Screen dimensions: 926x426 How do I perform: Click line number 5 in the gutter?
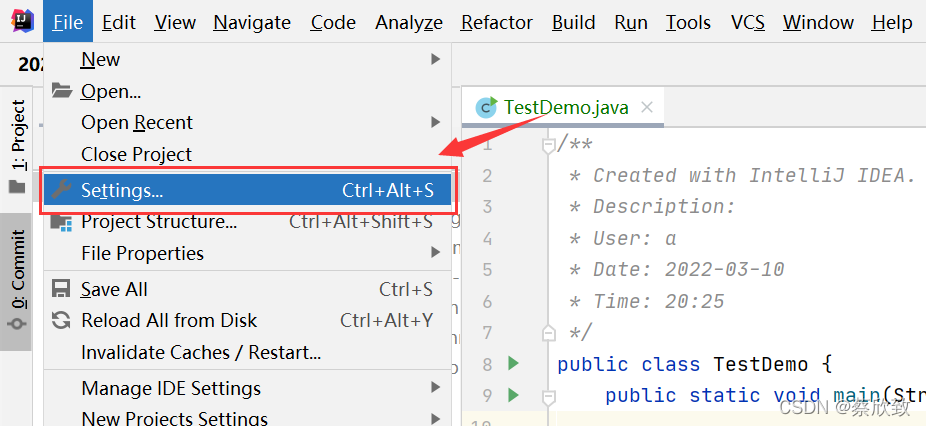point(487,269)
